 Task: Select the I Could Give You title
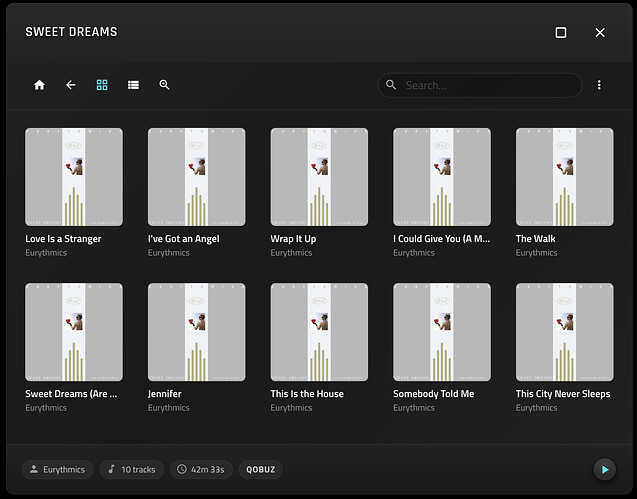click(442, 239)
